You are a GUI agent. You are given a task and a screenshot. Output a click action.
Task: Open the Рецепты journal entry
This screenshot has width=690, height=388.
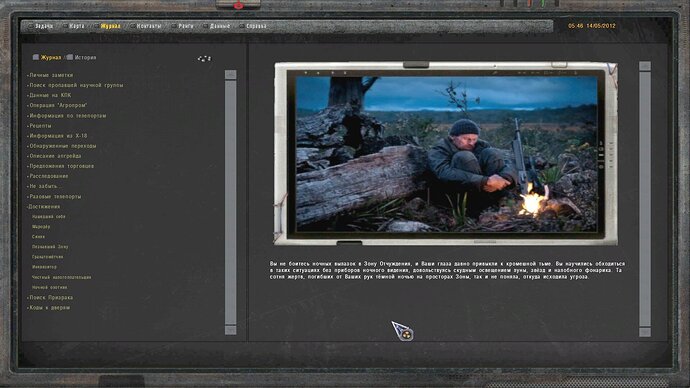tap(40, 126)
